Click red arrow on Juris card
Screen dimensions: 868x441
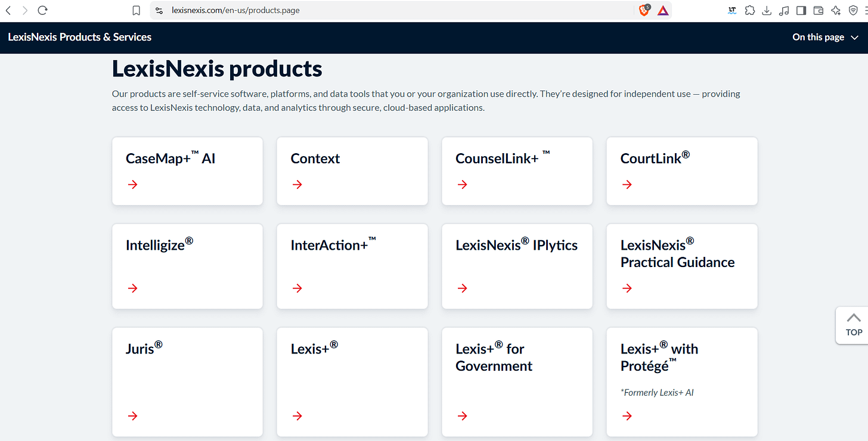point(132,416)
